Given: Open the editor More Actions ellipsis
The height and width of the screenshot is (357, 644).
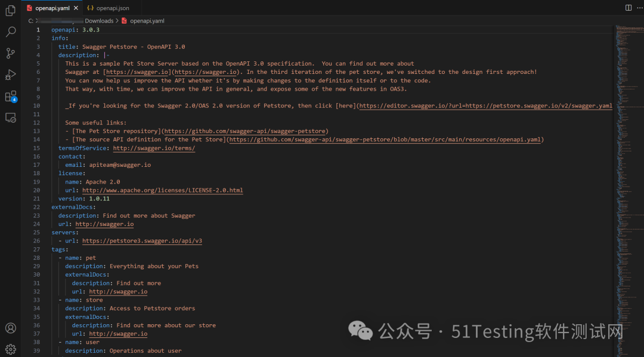Looking at the screenshot, I should click(x=640, y=8).
